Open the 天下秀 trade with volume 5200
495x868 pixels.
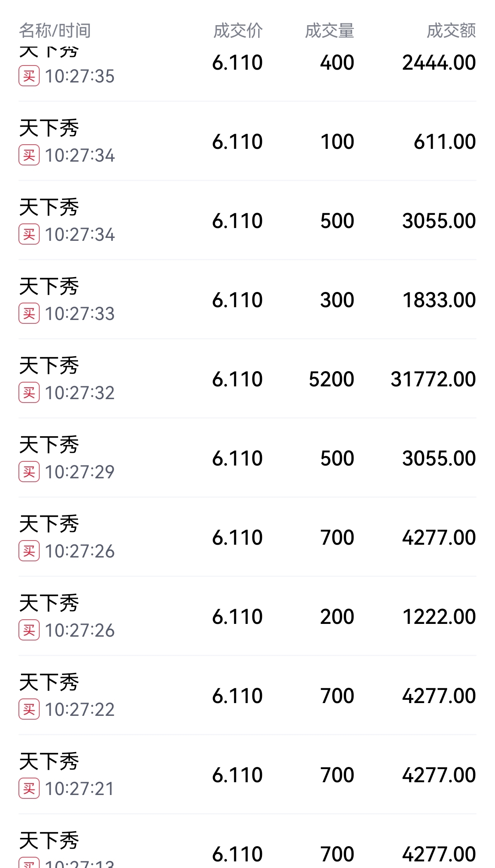[247, 379]
